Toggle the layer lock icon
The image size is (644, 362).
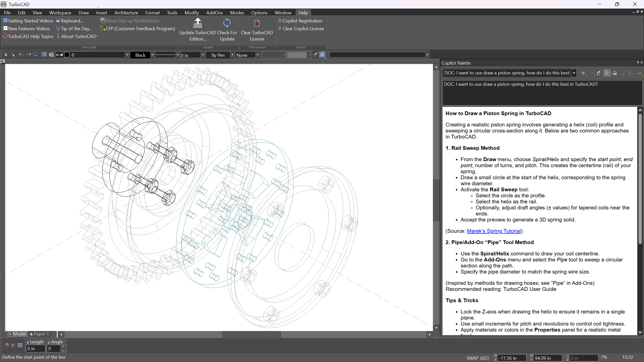coord(62,55)
